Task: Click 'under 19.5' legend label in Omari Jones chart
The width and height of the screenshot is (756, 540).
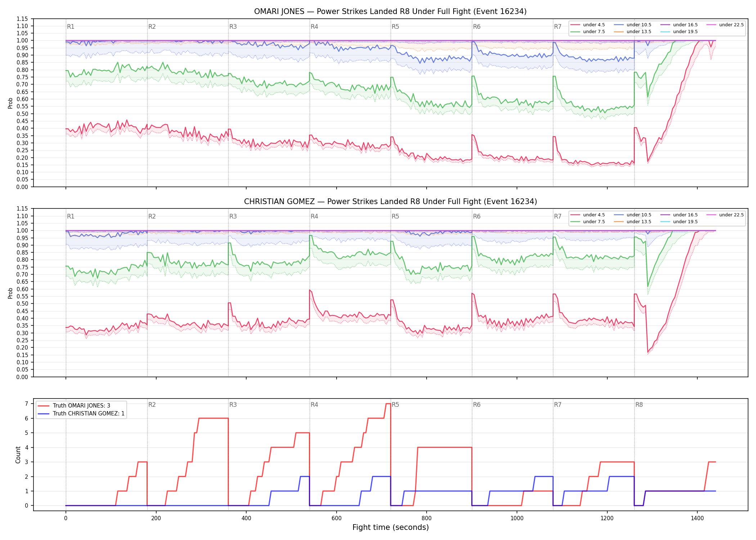Action: (x=685, y=32)
